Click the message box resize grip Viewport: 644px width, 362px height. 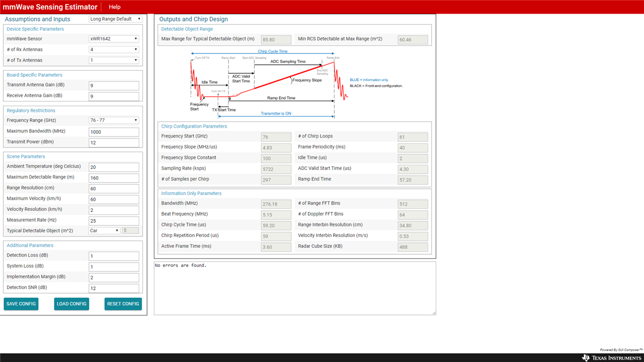pyautogui.click(x=434, y=313)
